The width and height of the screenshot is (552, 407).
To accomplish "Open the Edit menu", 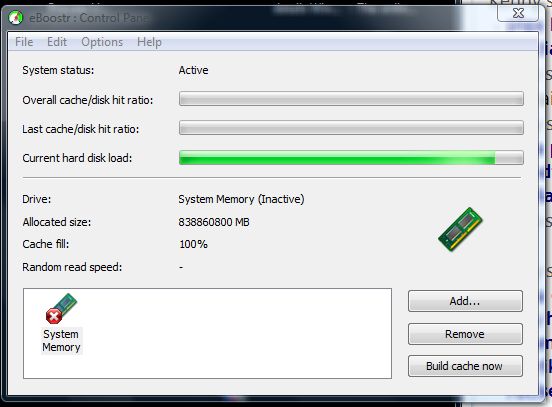I will (57, 42).
